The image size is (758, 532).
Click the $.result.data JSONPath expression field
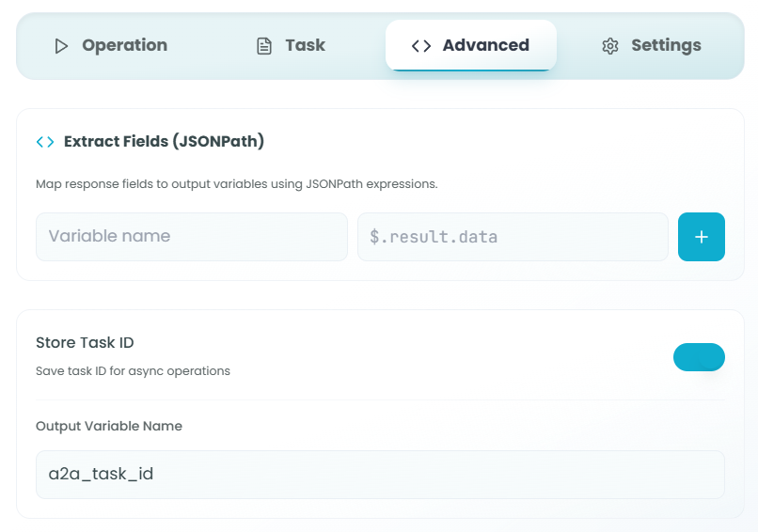[513, 237]
